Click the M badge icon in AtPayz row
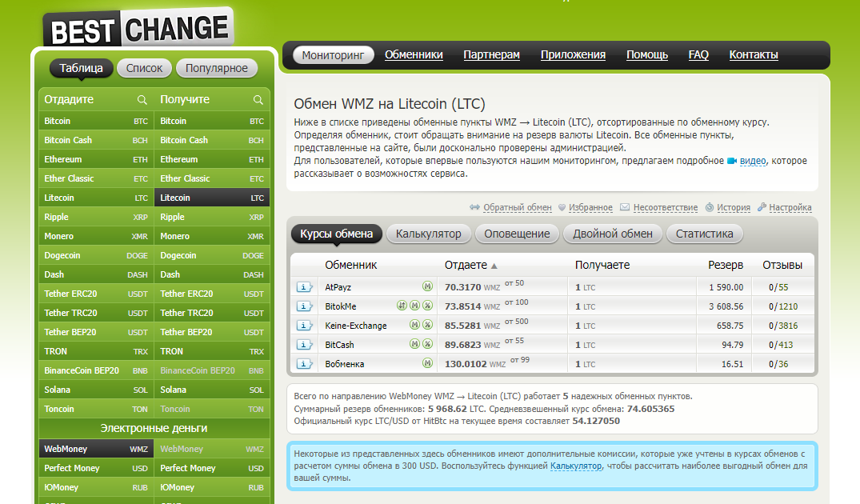Screen dimensions: 860x504 [x=427, y=286]
